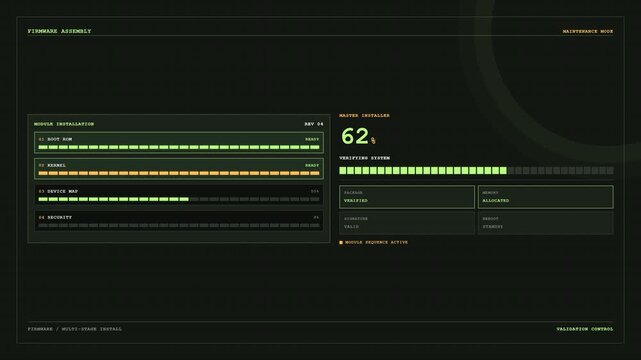Click the SECURITY row percentage value
Image resolution: width=641 pixels, height=360 pixels.
[x=316, y=217]
